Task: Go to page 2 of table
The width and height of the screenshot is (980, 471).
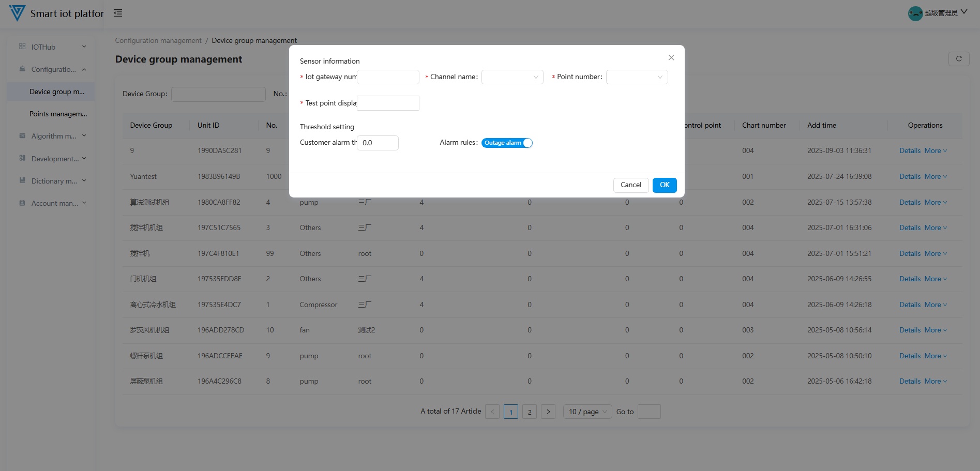Action: 530,412
